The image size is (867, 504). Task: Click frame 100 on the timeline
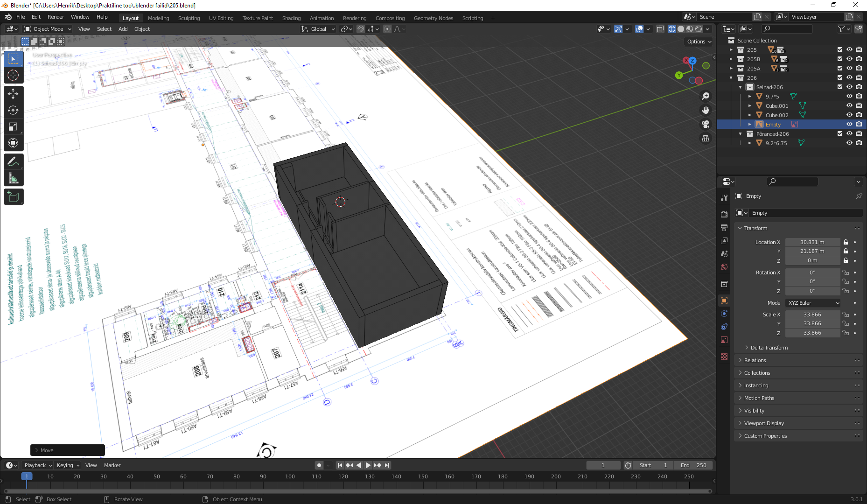[x=290, y=476]
